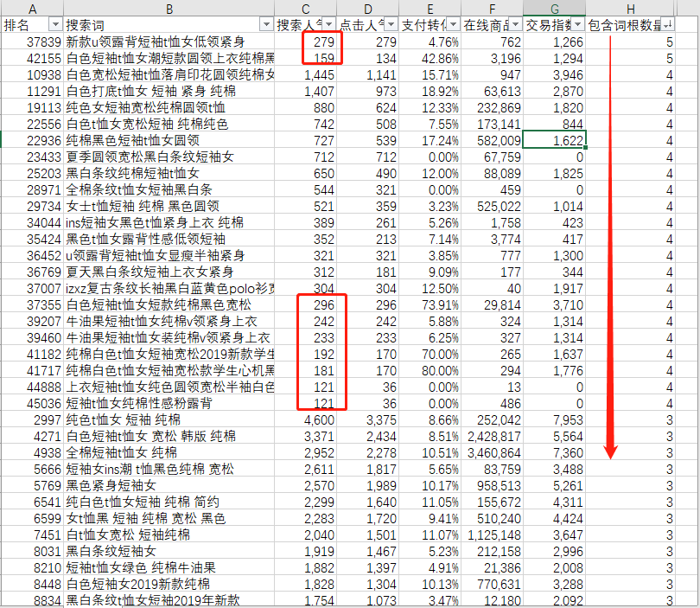Select highlighted trade index cell 1,622

555,141
